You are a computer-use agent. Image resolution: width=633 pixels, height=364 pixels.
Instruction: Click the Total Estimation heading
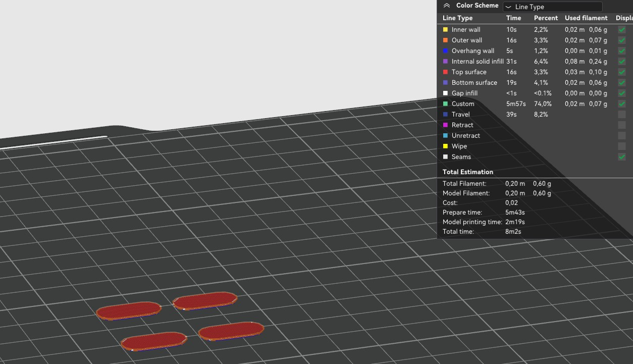(x=468, y=172)
